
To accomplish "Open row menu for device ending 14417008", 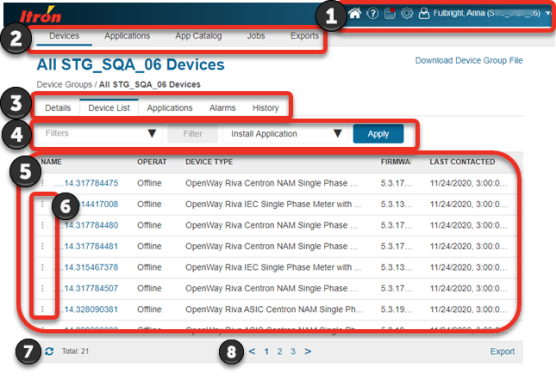I will 43,204.
